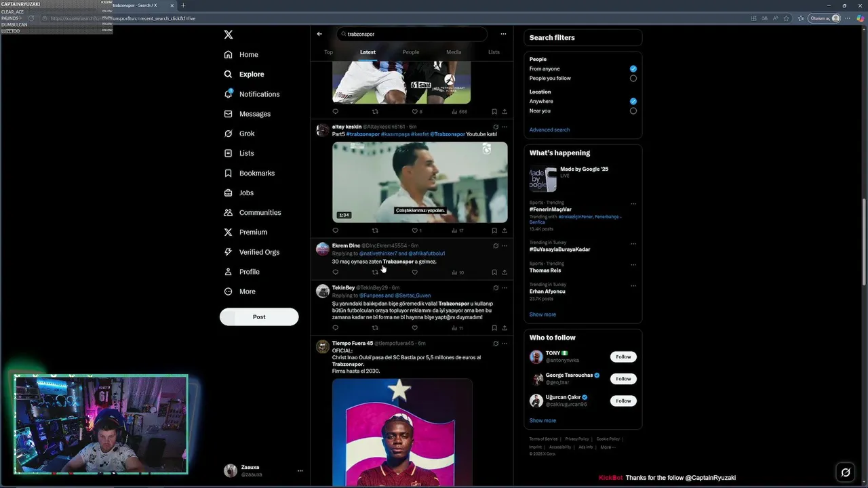This screenshot has width=868, height=488.
Task: Select People you follow filter
Action: [633, 78]
